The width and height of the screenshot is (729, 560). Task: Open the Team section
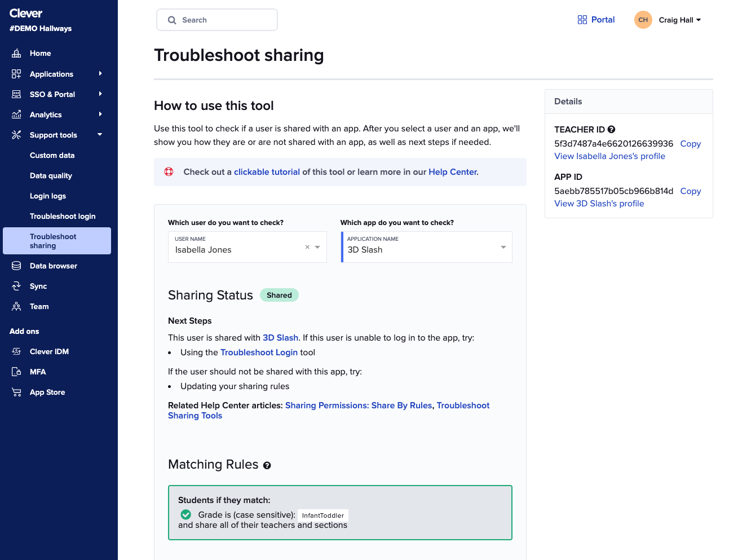(38, 306)
